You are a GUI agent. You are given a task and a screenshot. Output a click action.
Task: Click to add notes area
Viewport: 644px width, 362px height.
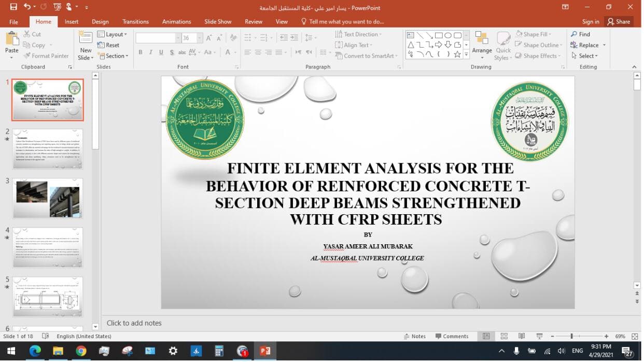pos(134,323)
